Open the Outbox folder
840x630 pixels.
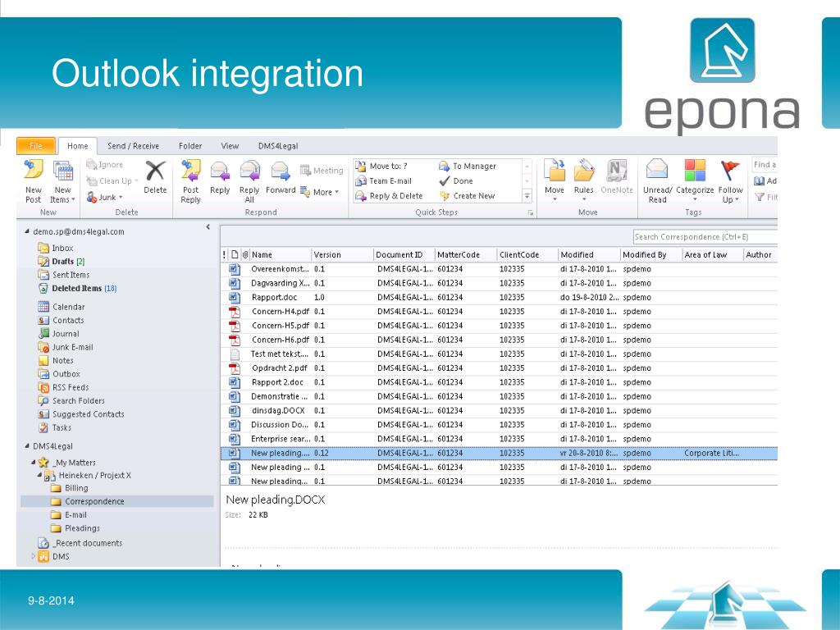(59, 374)
